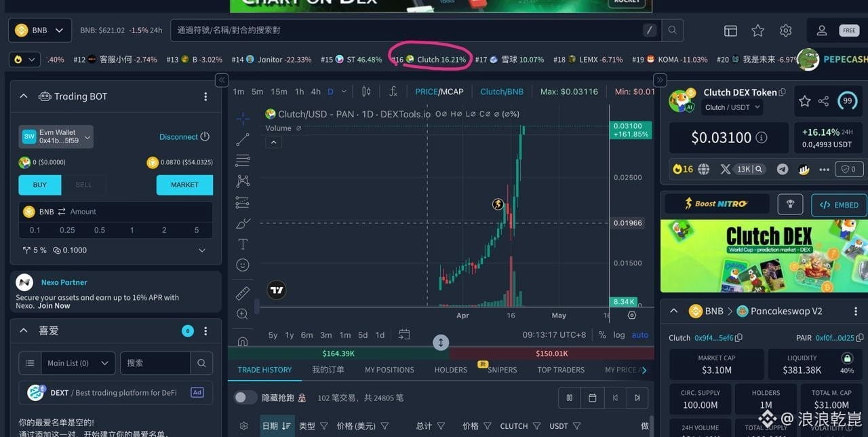
Task: Expand the slippage settings chevron
Action: point(202,250)
